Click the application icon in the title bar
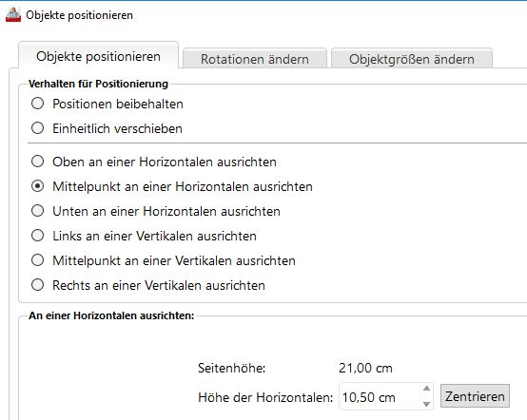This screenshot has width=527, height=420. coord(13,15)
